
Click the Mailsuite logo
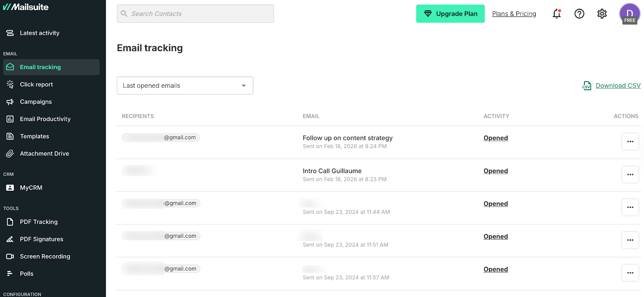point(26,7)
